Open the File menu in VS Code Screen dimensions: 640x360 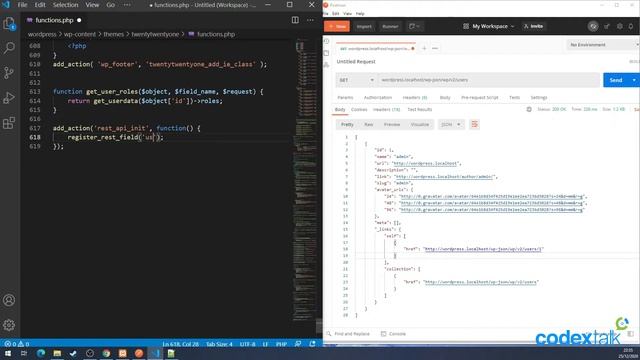coord(22,5)
